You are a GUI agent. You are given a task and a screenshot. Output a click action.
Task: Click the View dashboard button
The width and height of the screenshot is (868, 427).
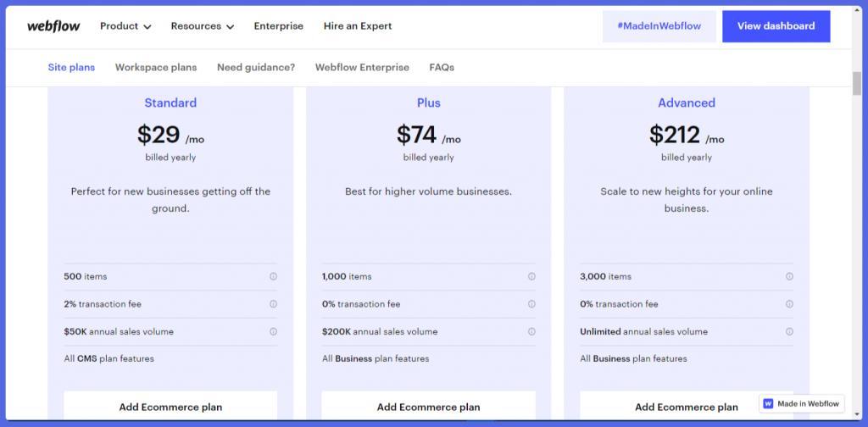(776, 26)
